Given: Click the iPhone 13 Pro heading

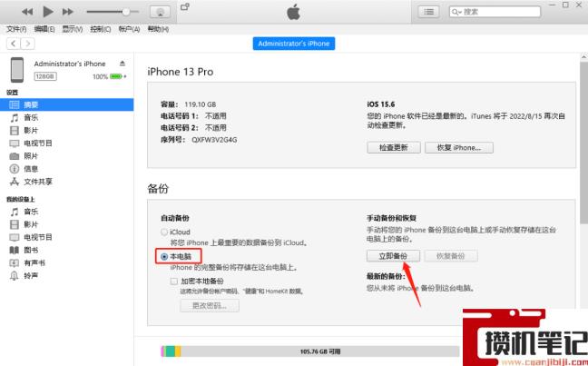Looking at the screenshot, I should tap(181, 72).
